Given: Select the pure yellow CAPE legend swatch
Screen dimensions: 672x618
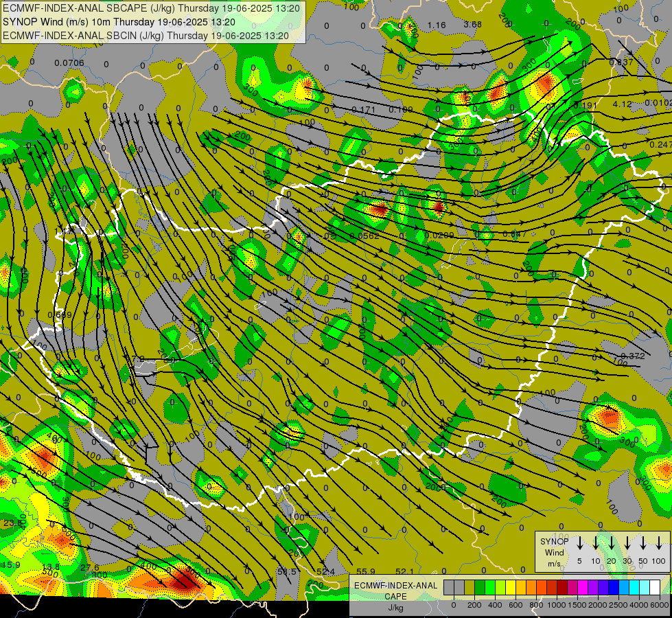Looking at the screenshot, I should click(511, 587).
